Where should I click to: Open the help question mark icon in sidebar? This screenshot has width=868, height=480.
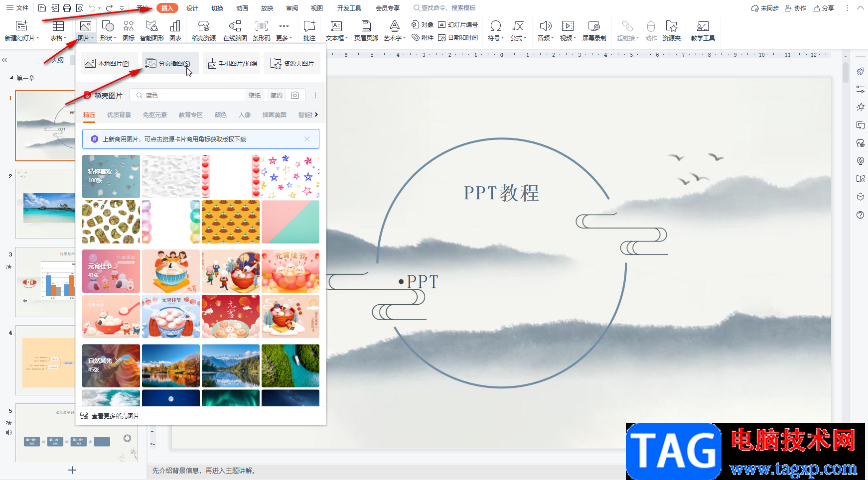tap(860, 215)
